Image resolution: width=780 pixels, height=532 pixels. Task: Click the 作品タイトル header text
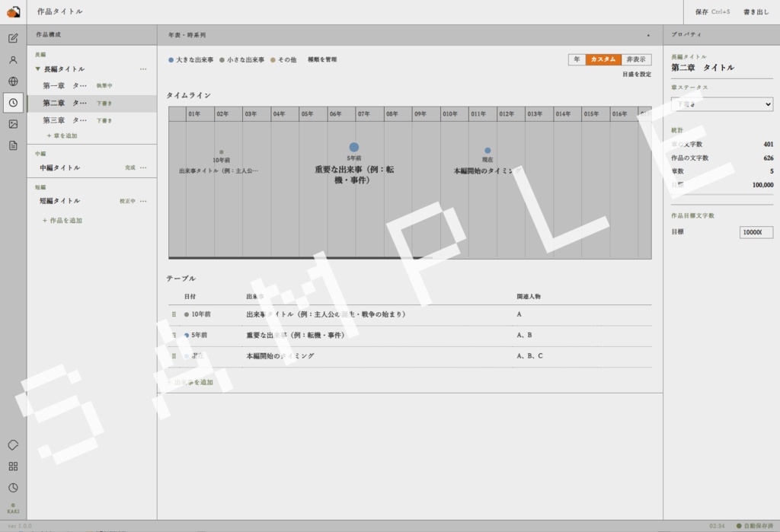click(x=59, y=11)
